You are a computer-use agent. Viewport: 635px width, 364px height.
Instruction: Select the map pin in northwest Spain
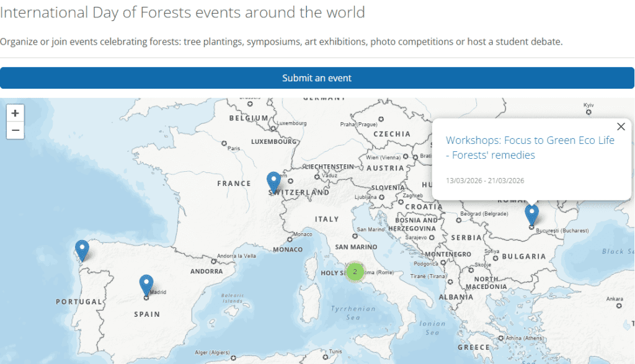point(82,251)
